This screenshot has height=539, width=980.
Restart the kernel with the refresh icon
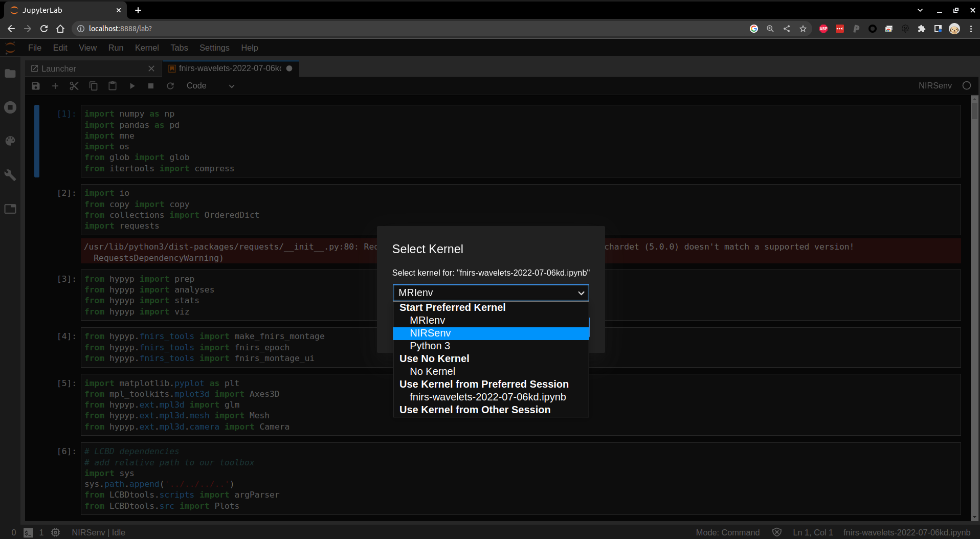coord(170,86)
